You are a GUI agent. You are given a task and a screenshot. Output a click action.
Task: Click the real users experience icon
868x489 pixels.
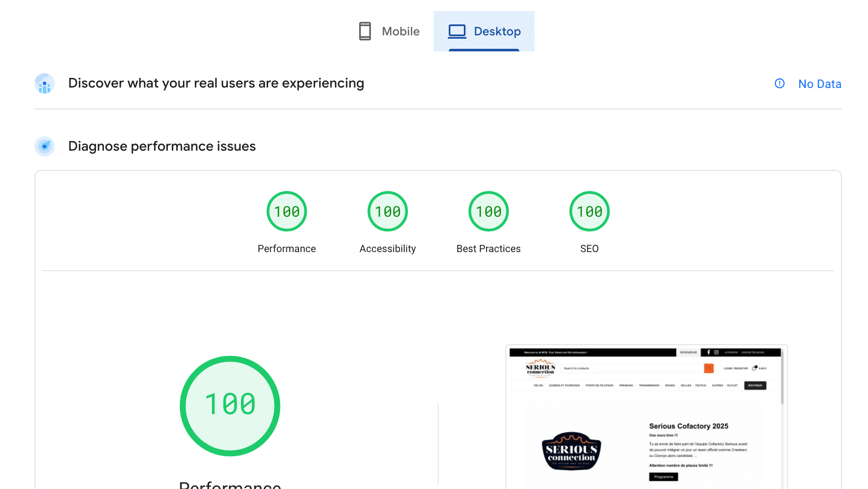click(x=45, y=83)
